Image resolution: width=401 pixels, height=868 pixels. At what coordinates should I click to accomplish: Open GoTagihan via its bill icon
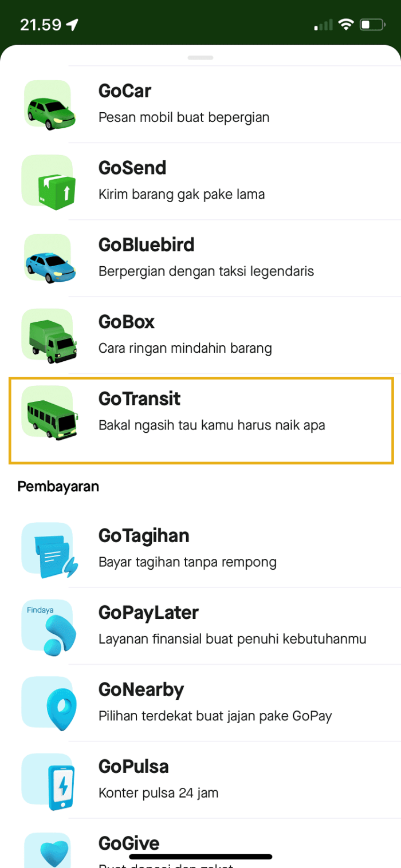click(x=48, y=548)
